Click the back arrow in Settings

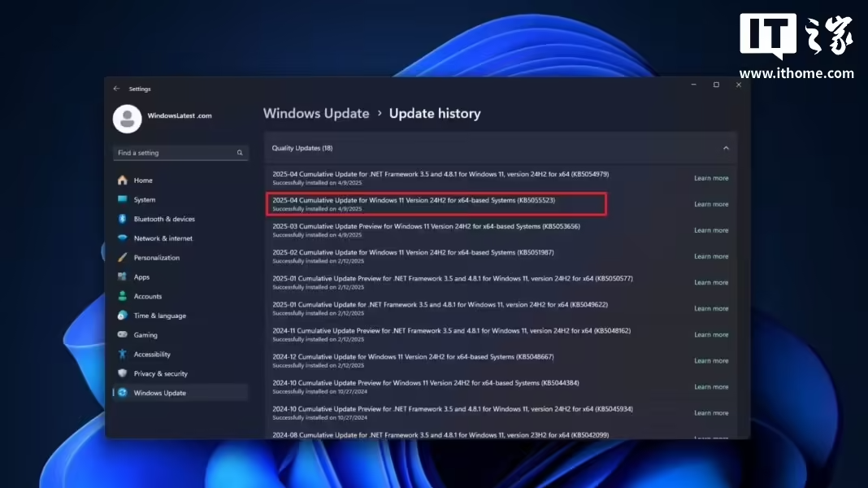pos(116,89)
